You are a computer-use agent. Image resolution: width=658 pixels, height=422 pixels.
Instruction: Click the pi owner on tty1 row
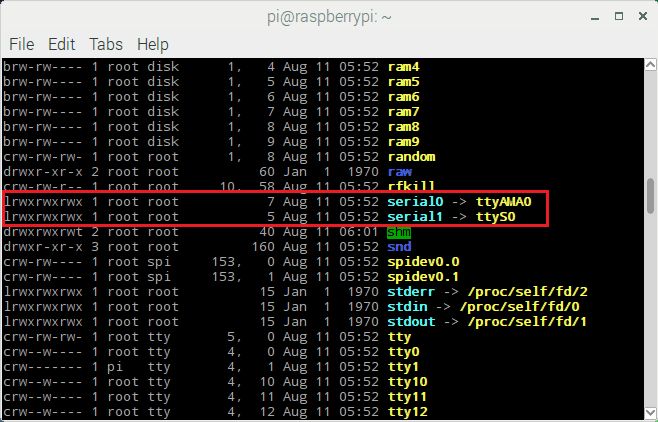(x=115, y=367)
